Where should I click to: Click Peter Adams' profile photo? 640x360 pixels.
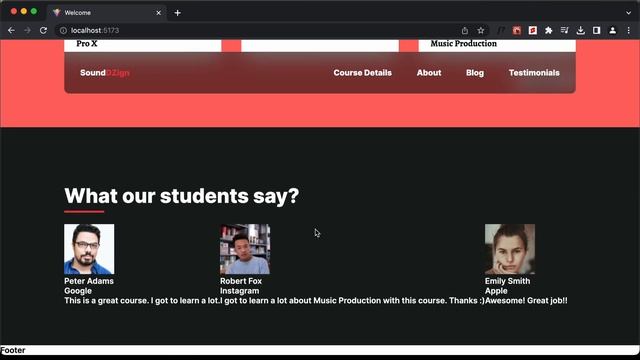[89, 249]
